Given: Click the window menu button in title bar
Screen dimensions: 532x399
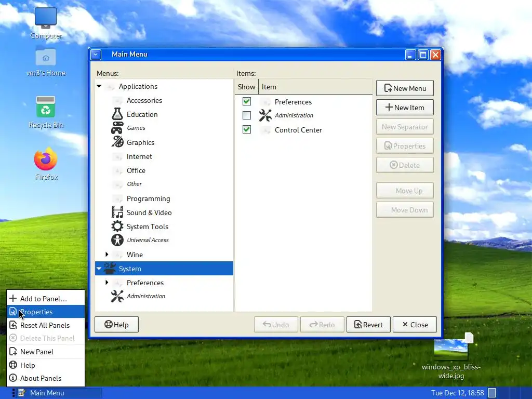Looking at the screenshot, I should pyautogui.click(x=96, y=54).
